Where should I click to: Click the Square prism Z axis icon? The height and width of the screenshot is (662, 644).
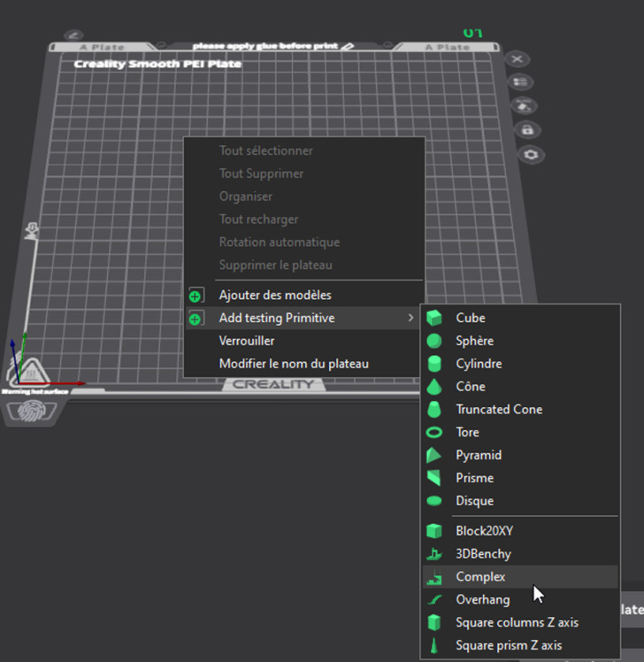click(433, 645)
